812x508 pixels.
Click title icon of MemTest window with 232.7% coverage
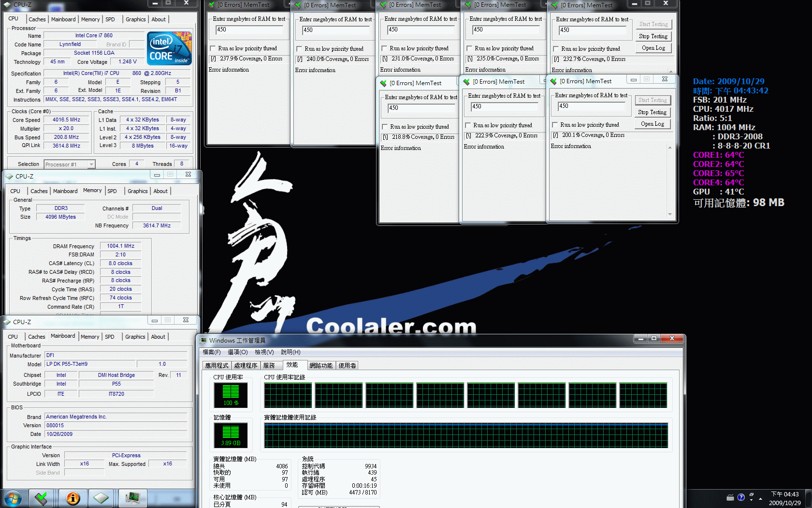(x=554, y=5)
